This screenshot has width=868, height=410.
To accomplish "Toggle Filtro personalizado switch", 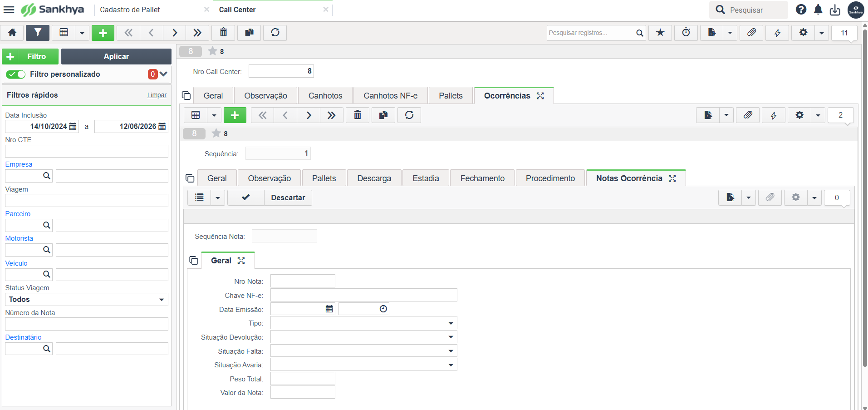I will tap(16, 74).
